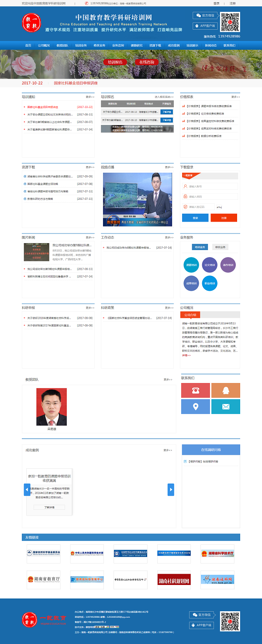
Task: Click the 请输入密码 input field
Action: pos(210,196)
